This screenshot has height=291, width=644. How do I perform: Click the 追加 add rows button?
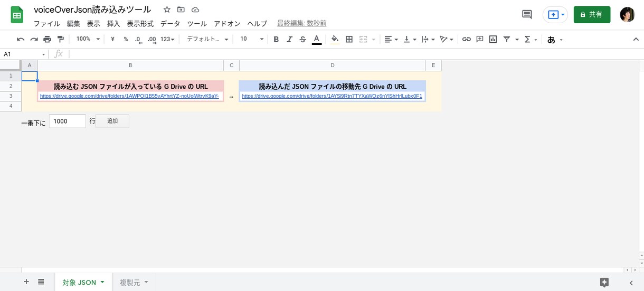point(112,121)
